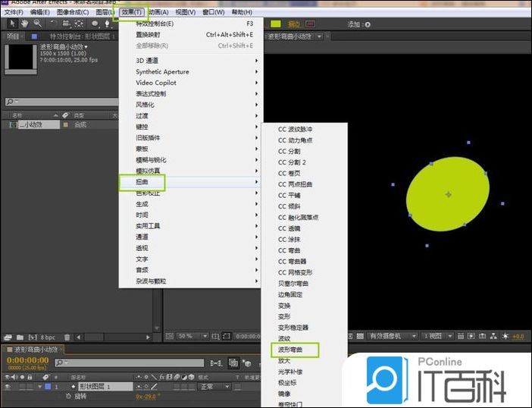Click the 8 bpc color depth button

click(x=46, y=337)
